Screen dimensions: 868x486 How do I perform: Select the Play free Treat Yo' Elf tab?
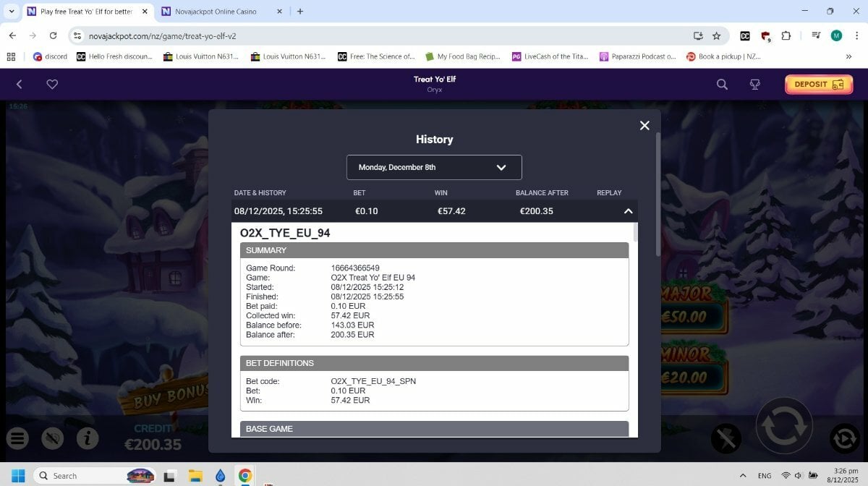click(85, 12)
